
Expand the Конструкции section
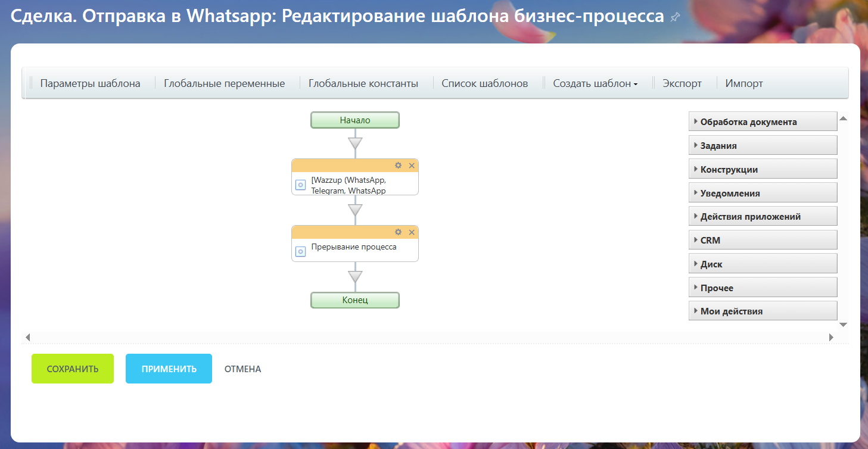pyautogui.click(x=763, y=169)
